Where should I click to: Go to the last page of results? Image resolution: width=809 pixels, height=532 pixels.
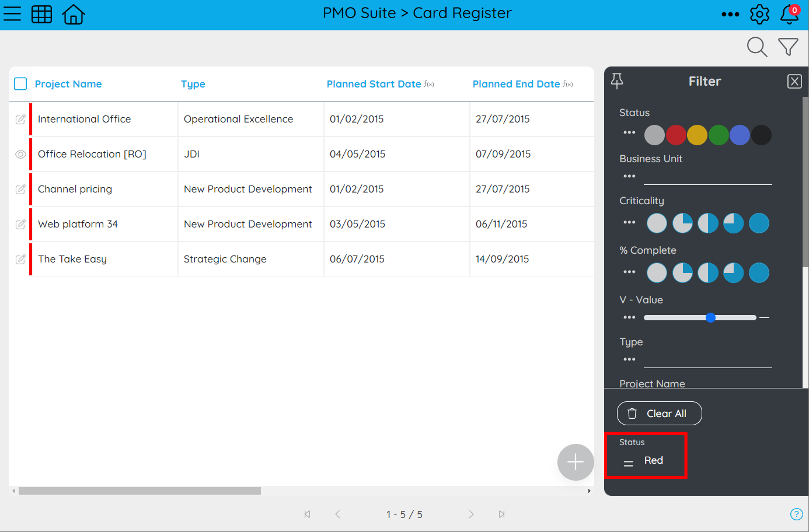[501, 514]
